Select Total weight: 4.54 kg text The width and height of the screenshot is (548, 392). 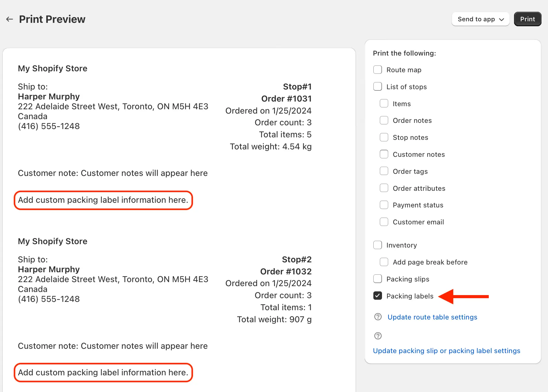coord(271,146)
